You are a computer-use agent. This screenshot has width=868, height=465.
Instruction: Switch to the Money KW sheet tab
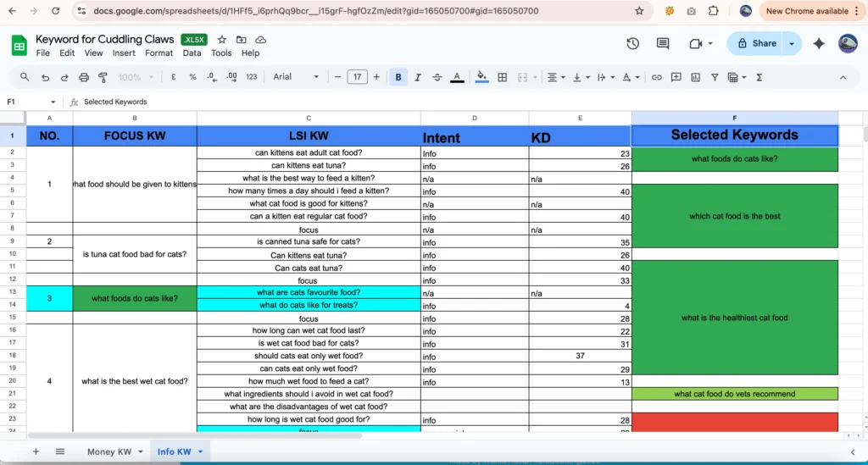tap(109, 451)
